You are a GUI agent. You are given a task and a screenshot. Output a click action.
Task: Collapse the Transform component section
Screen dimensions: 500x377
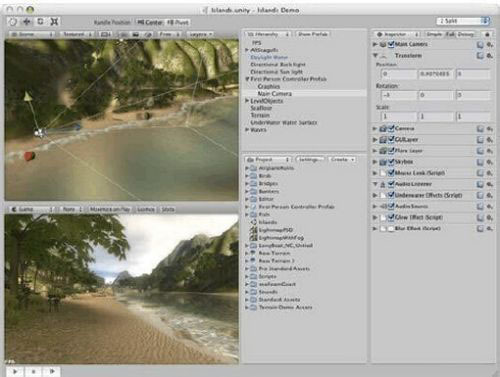[376, 55]
